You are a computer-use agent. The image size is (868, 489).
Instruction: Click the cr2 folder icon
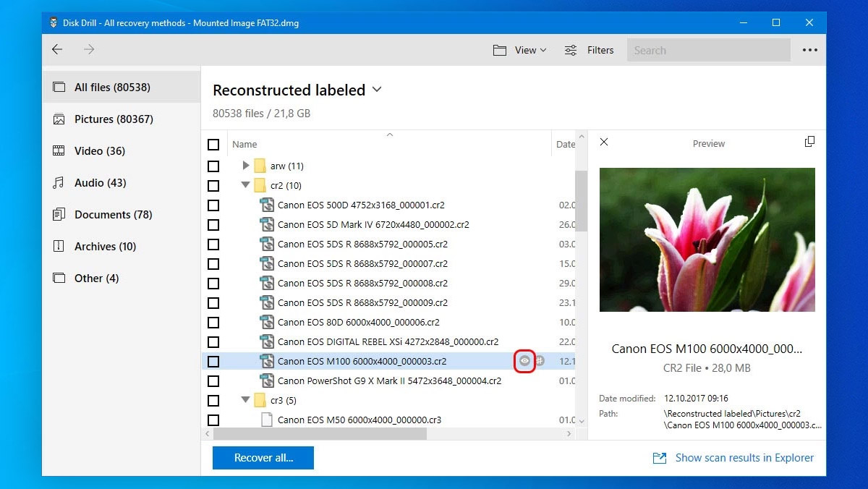(x=260, y=186)
